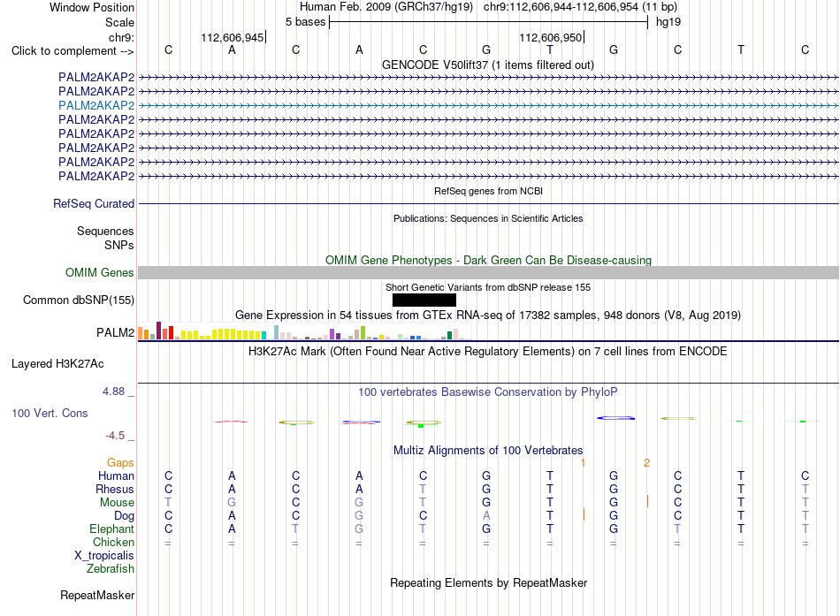Image resolution: width=840 pixels, height=616 pixels.
Task: Click the H3K27Ac Mark track title
Action: pos(488,352)
